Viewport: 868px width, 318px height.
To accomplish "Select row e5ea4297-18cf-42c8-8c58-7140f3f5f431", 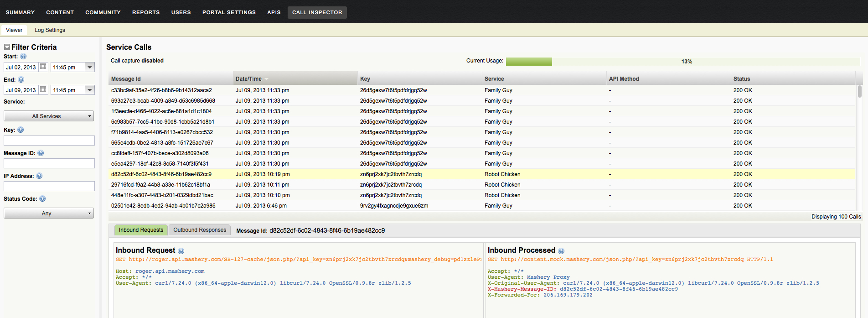I will pyautogui.click(x=482, y=164).
